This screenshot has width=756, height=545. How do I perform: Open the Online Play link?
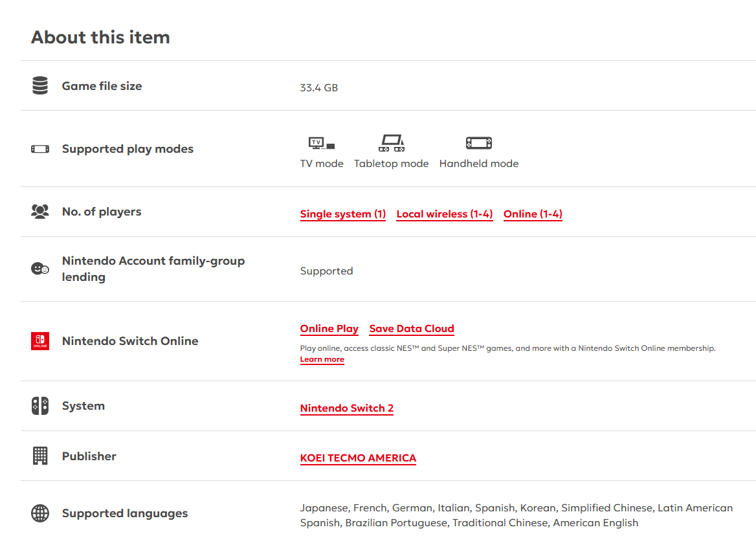pyautogui.click(x=329, y=329)
